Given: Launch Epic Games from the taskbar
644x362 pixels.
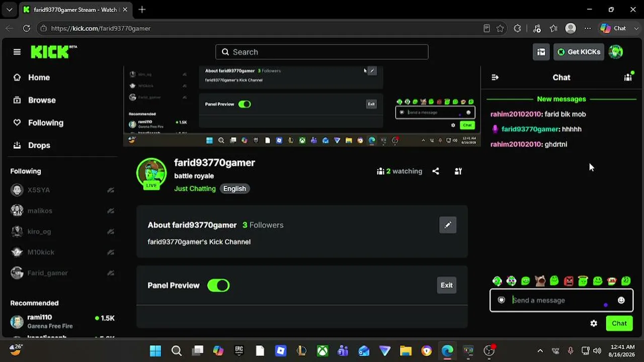Looking at the screenshot, I should [x=239, y=351].
